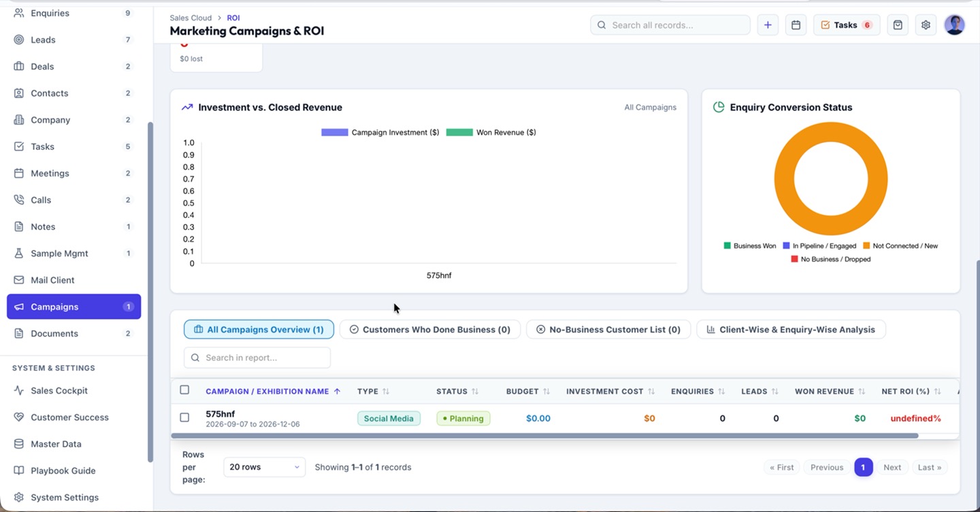
Task: Open the Tasks checkbox icon in sidebar
Action: [x=19, y=146]
